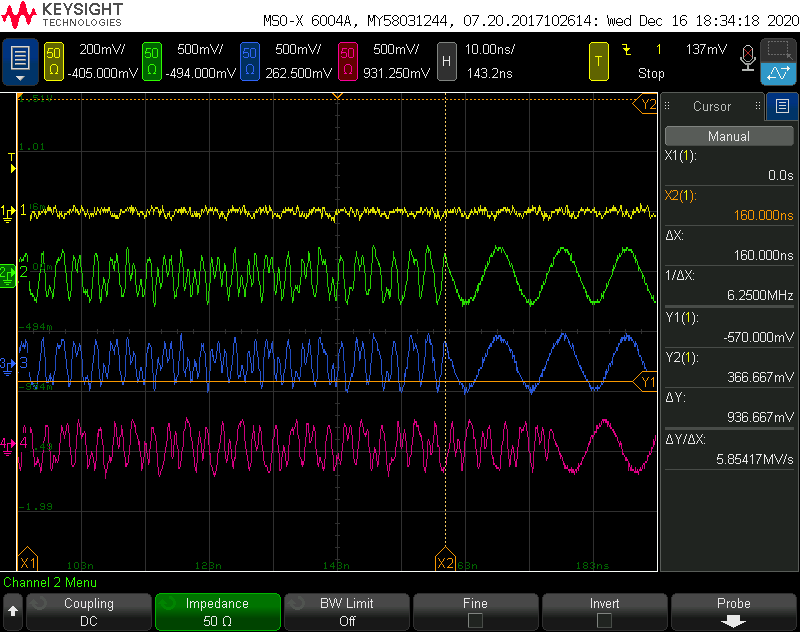
Task: Select the Impedance 50 Ω softkey
Action: click(218, 612)
